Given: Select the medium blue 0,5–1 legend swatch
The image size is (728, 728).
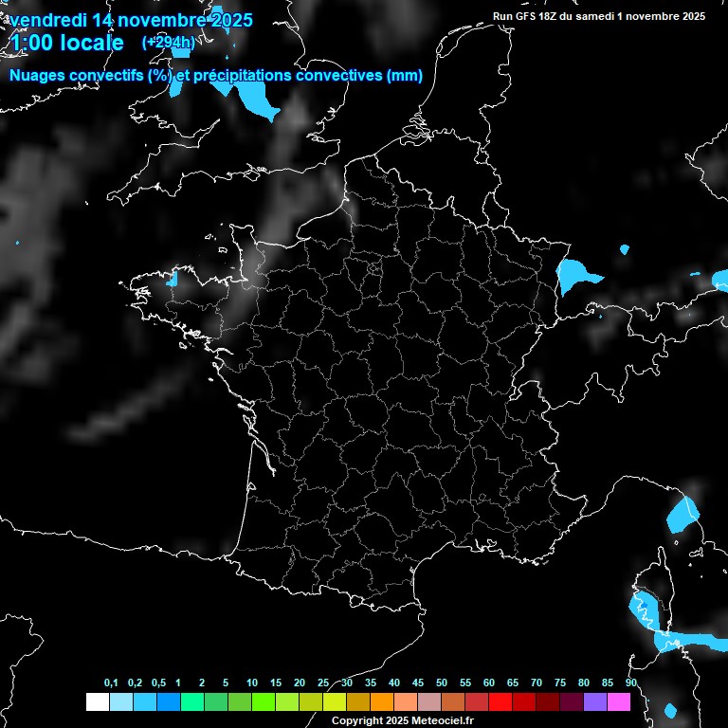Looking at the screenshot, I should [169, 701].
